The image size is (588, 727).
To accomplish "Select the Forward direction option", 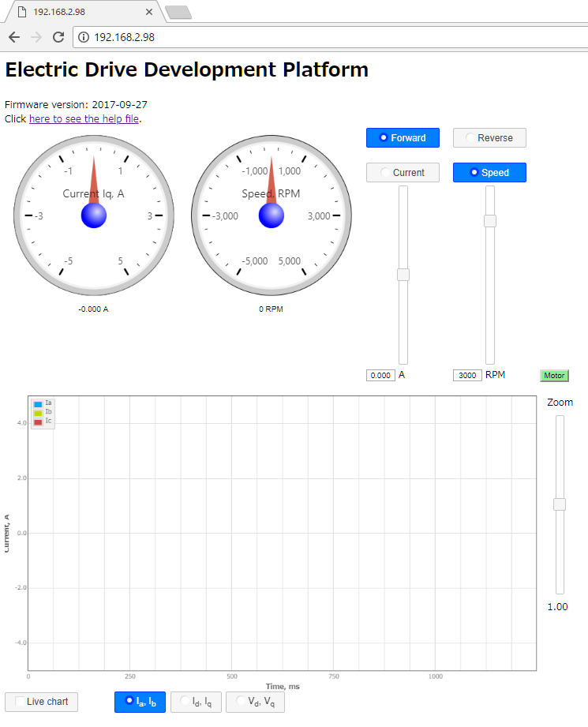I will click(x=403, y=138).
